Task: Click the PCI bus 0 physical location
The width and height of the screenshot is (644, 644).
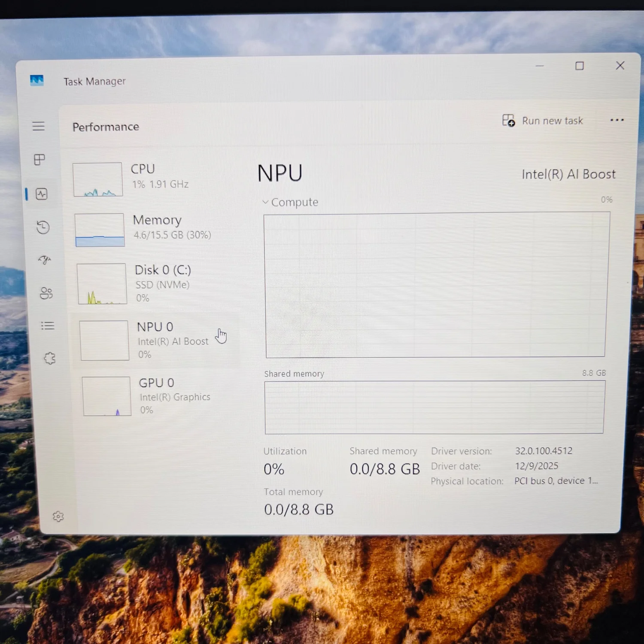Action: tap(556, 481)
